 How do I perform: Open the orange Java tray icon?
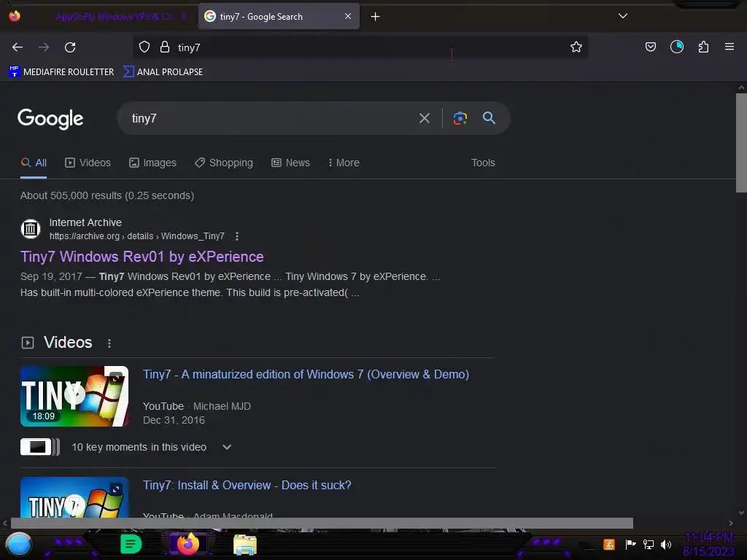[609, 544]
